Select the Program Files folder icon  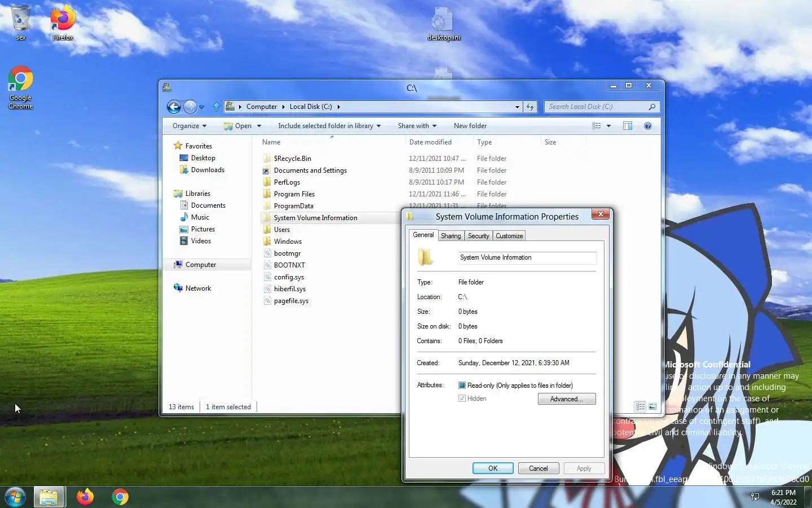coord(267,194)
